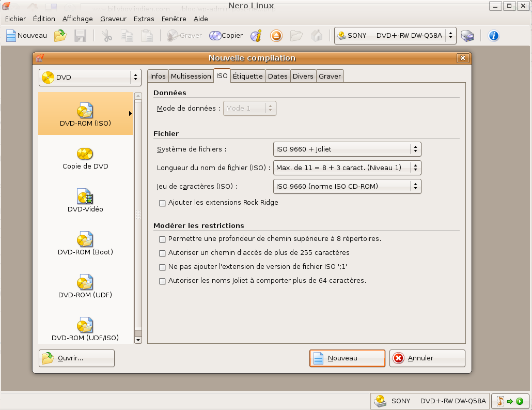Click the Nouveau button at the dialog bottom
This screenshot has width=532, height=410.
point(347,358)
